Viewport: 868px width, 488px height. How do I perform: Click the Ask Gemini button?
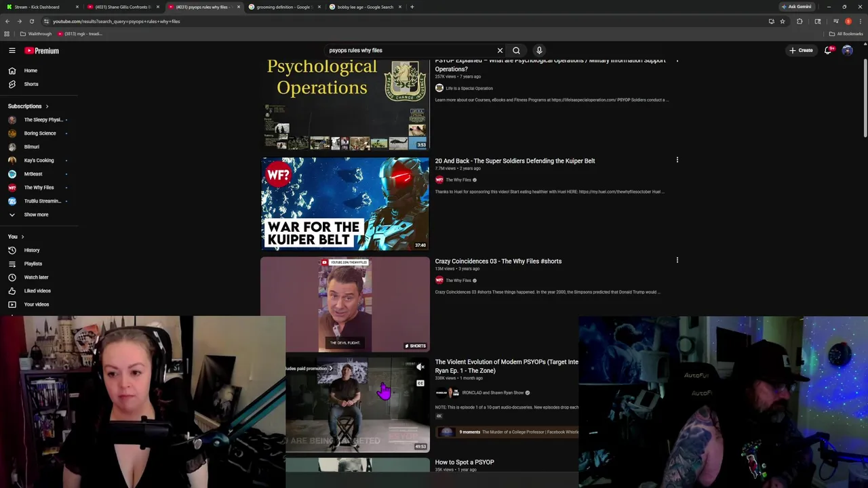coord(796,7)
